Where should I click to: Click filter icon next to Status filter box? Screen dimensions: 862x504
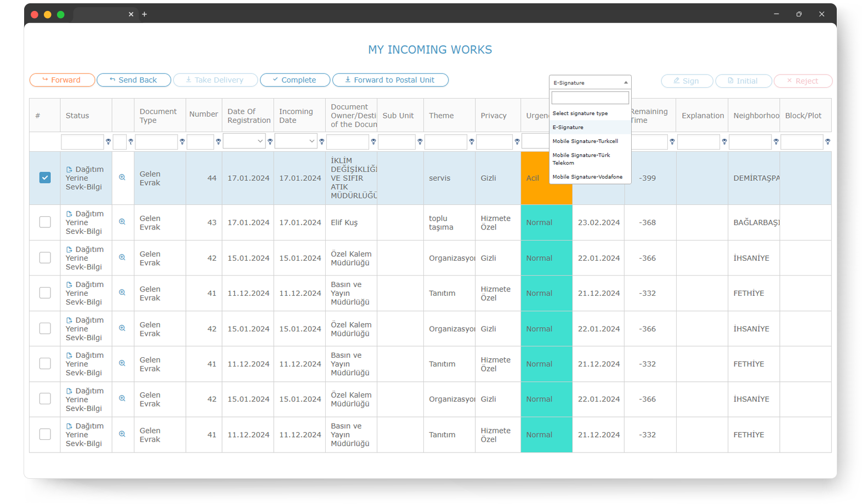coord(108,142)
